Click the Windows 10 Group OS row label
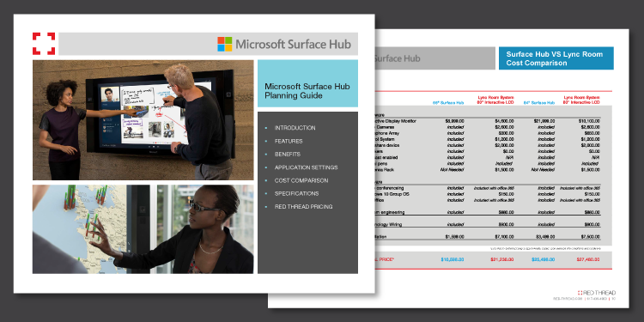 392,194
